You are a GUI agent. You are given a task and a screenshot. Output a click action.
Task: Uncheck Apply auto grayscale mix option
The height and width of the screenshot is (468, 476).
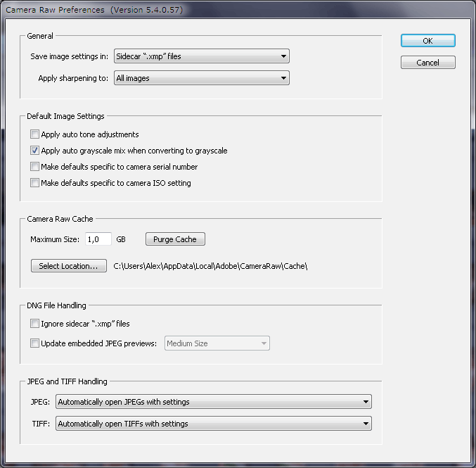tap(34, 151)
